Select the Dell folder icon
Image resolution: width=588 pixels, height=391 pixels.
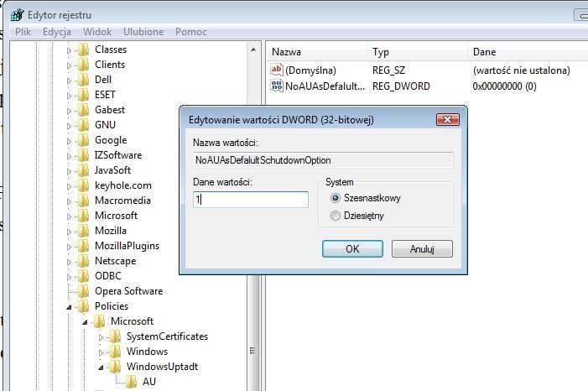(83, 80)
